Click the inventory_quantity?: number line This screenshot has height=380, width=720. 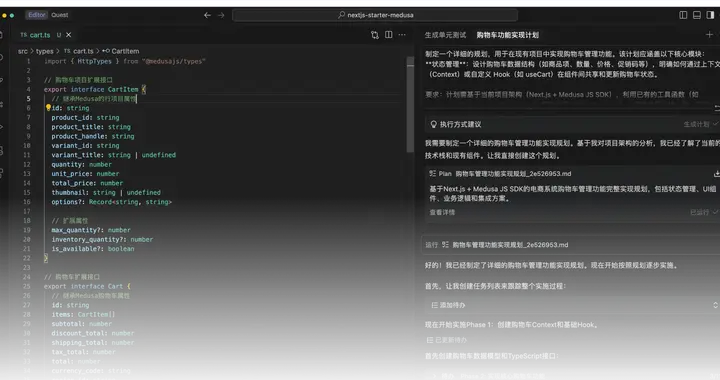coord(102,240)
